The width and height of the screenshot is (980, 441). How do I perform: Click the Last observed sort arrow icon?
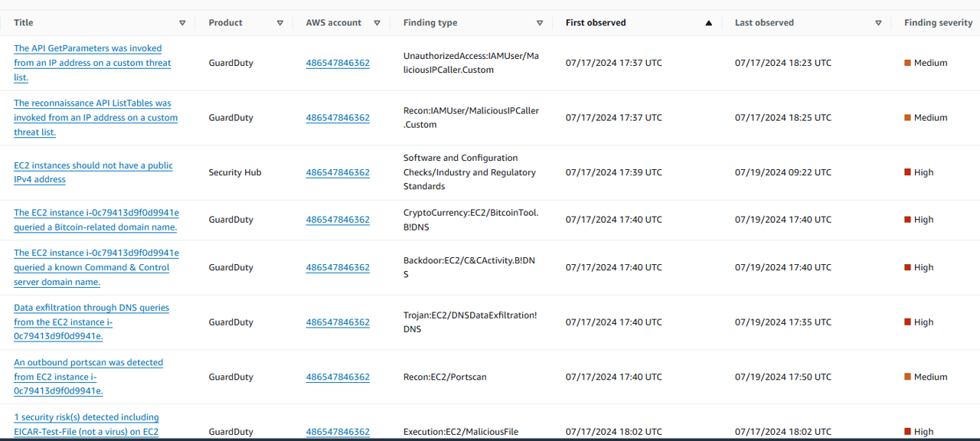click(878, 23)
